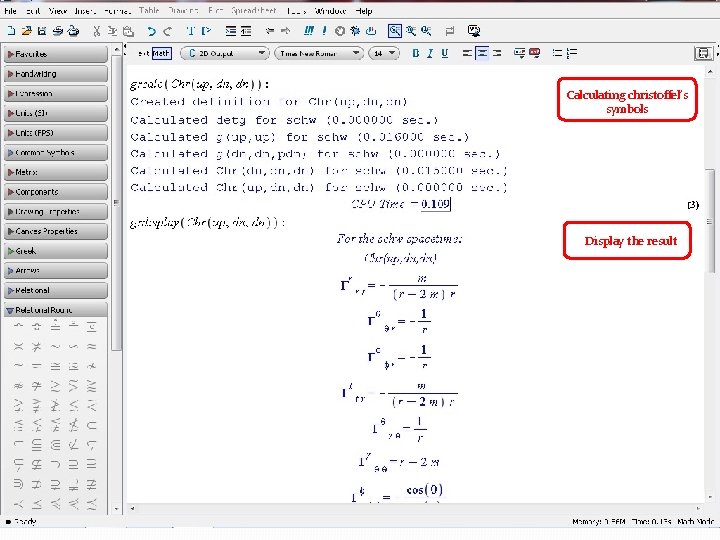Screen dimensions: 720x540
Task: Undo the last action
Action: pos(152,31)
